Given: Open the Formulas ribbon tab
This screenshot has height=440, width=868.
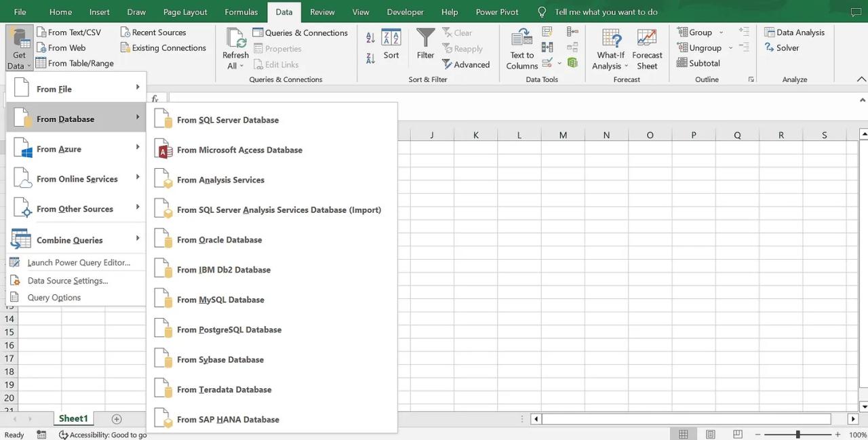Looking at the screenshot, I should pos(241,12).
